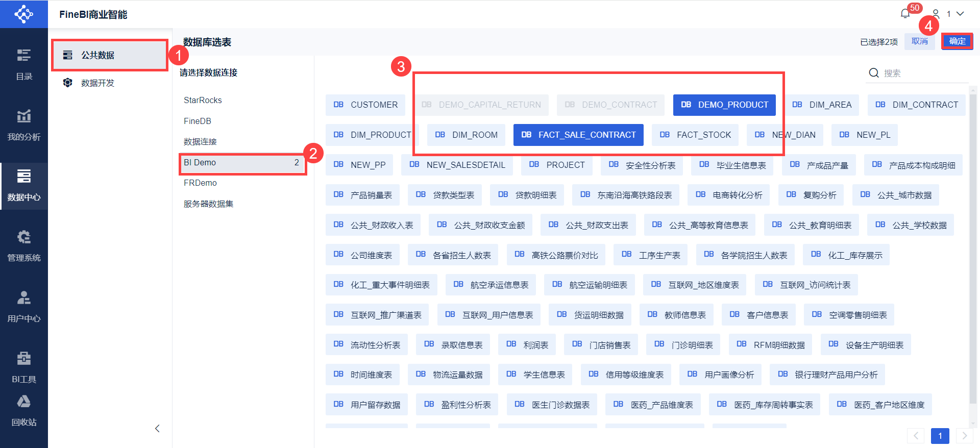980x448 pixels.
Task: Go to the previous page of tables
Action: coord(916,436)
